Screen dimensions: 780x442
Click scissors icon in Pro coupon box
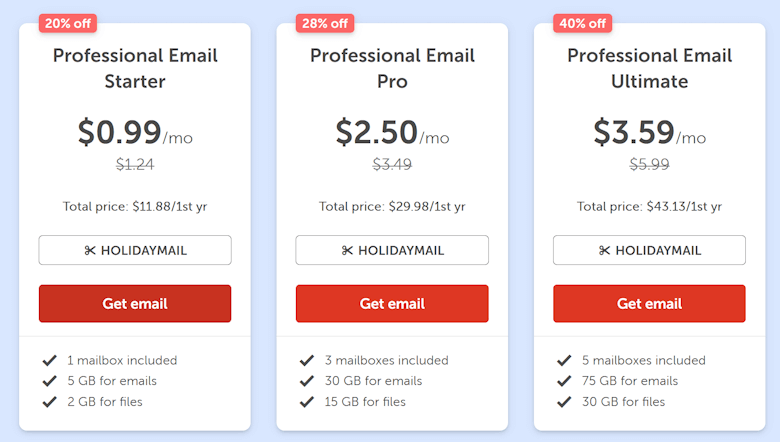tap(347, 251)
